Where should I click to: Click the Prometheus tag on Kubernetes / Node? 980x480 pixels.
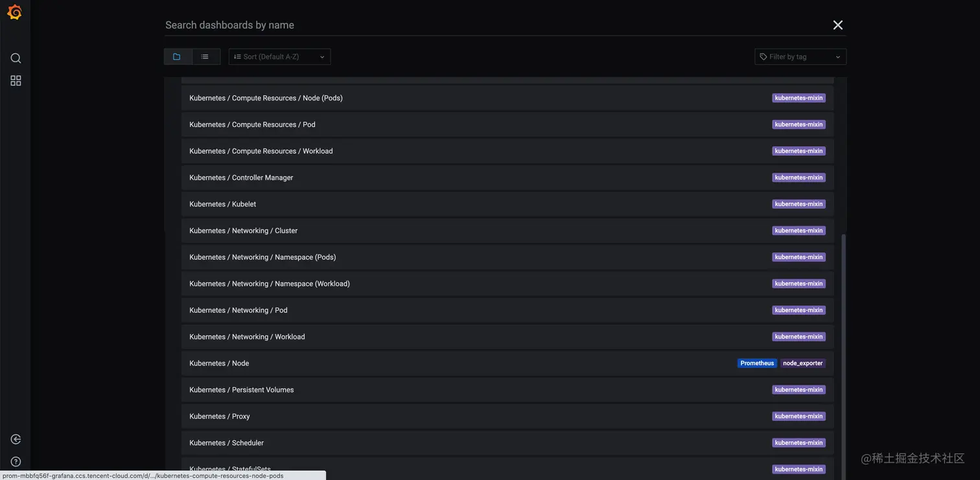coord(757,363)
